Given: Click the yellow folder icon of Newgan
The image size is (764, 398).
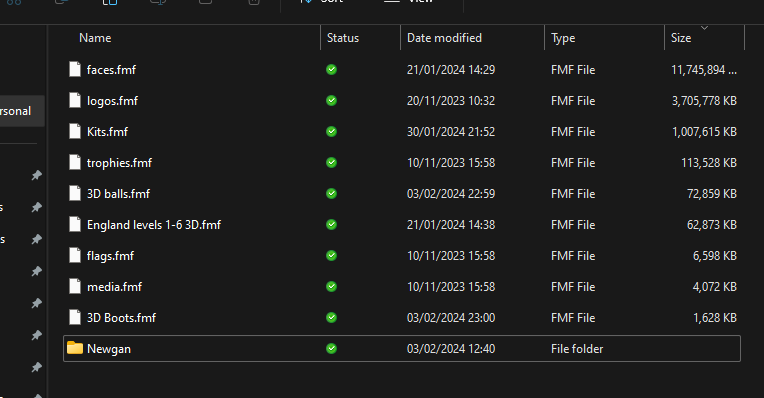Looking at the screenshot, I should pyautogui.click(x=75, y=348).
